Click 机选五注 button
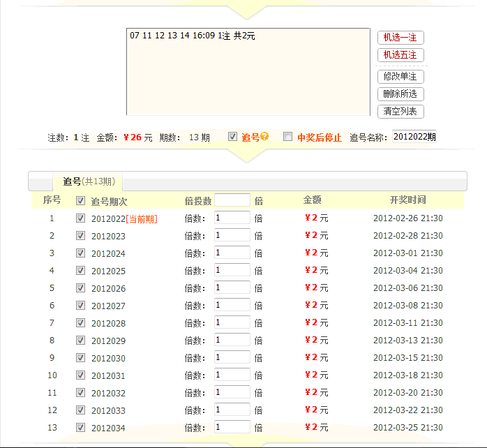 pos(400,55)
